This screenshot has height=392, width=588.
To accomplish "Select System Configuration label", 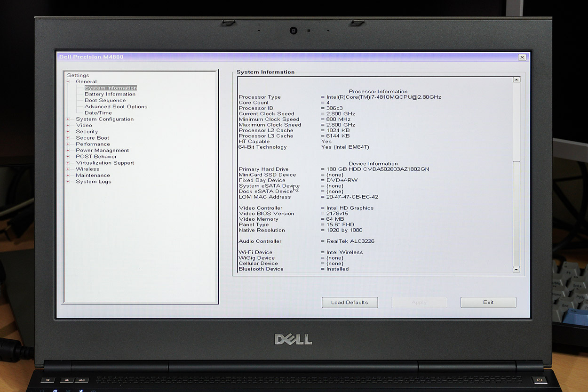I will coord(105,119).
